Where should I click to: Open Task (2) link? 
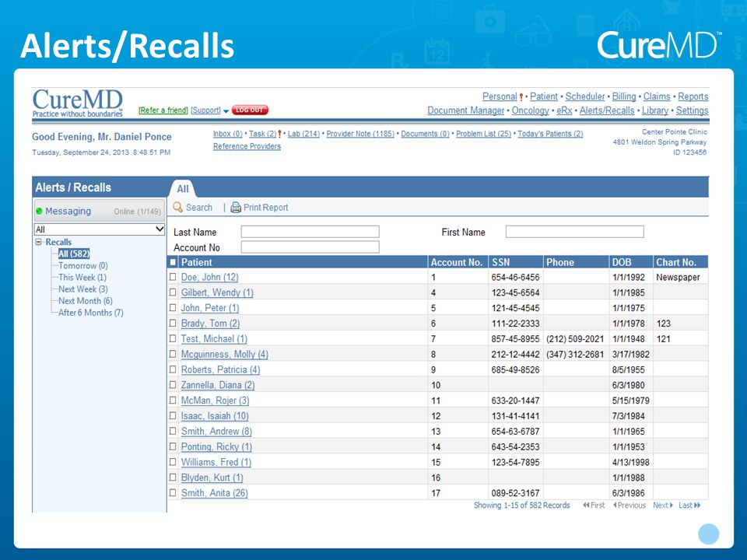tap(262, 134)
